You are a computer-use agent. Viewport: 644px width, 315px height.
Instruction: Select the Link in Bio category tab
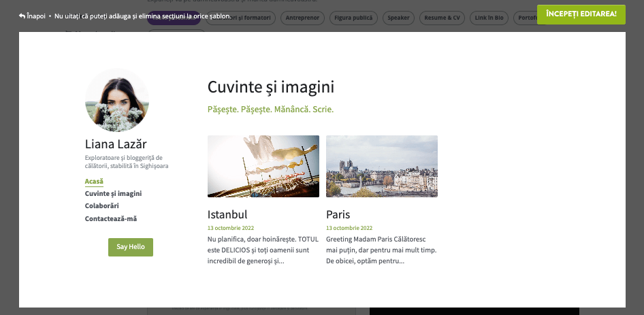pos(489,18)
